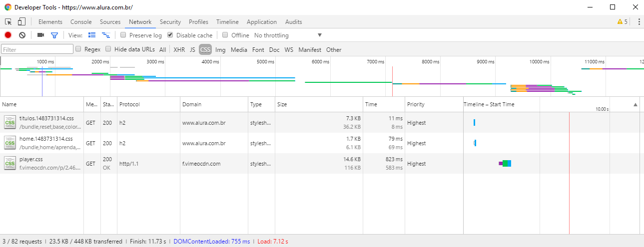Enable the Offline checkbox
644x247 pixels.
pyautogui.click(x=225, y=35)
